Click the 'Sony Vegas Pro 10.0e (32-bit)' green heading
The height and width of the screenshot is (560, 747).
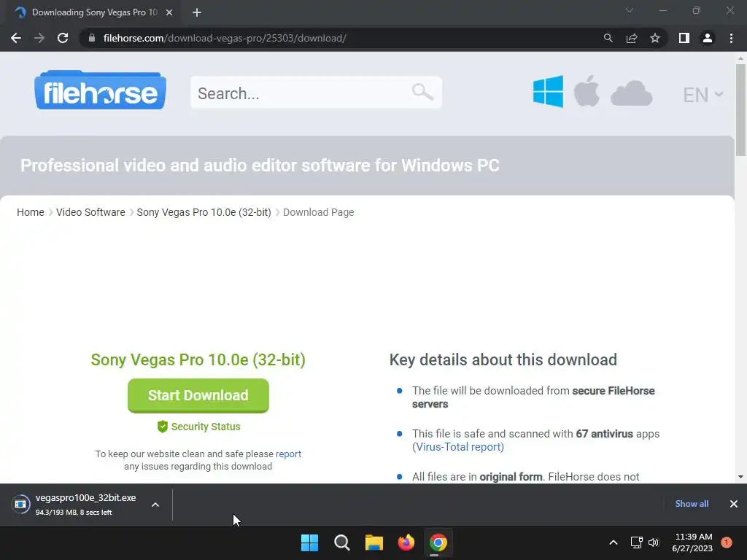tap(198, 359)
